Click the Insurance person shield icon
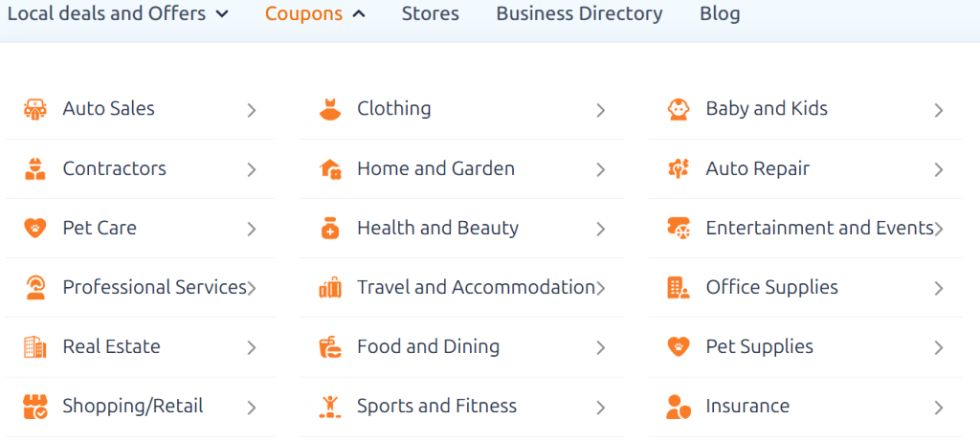 coord(678,407)
